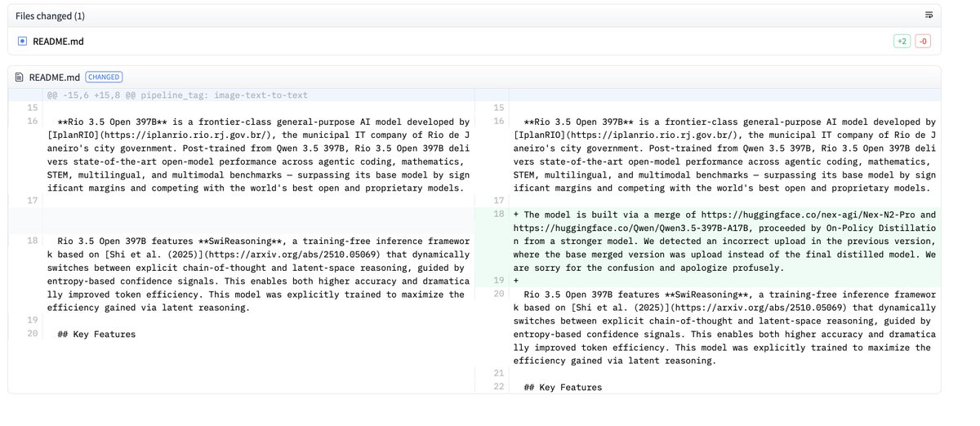Select right-side added line number 18
Image resolution: width=980 pixels, height=426 pixels.
pyautogui.click(x=498, y=215)
